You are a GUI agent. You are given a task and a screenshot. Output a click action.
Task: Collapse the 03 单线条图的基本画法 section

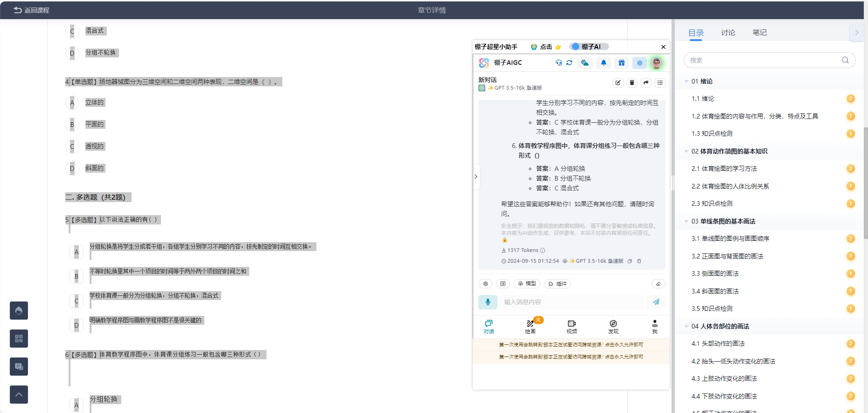tap(686, 221)
